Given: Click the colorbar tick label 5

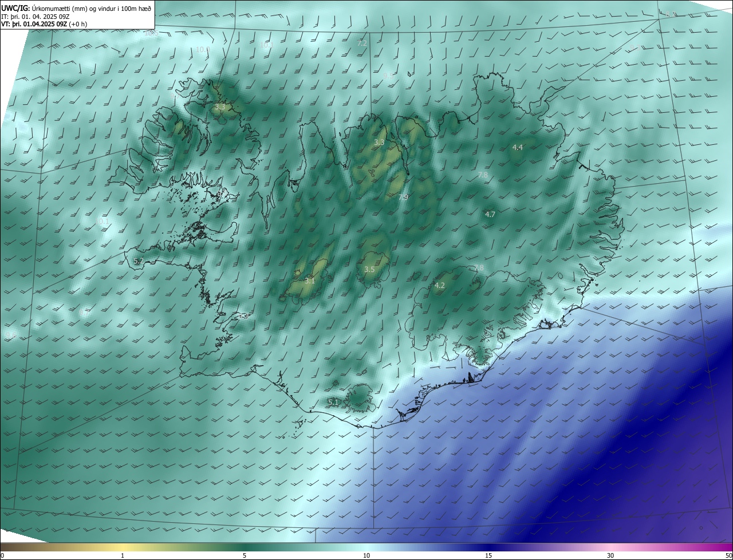Looking at the screenshot, I should 245,555.
